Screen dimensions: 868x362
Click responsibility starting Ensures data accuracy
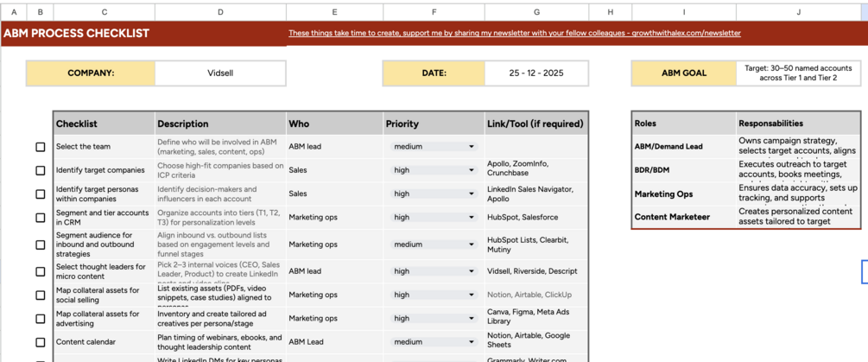point(798,194)
